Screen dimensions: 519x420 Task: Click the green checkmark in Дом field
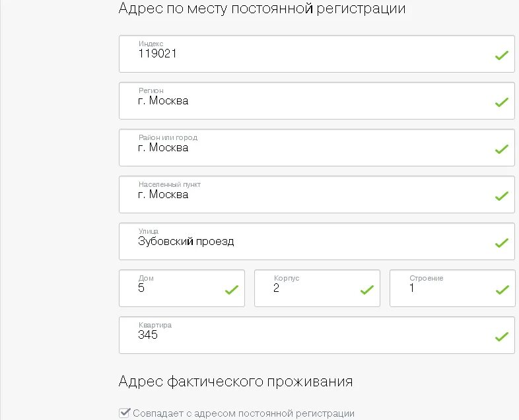coord(231,290)
